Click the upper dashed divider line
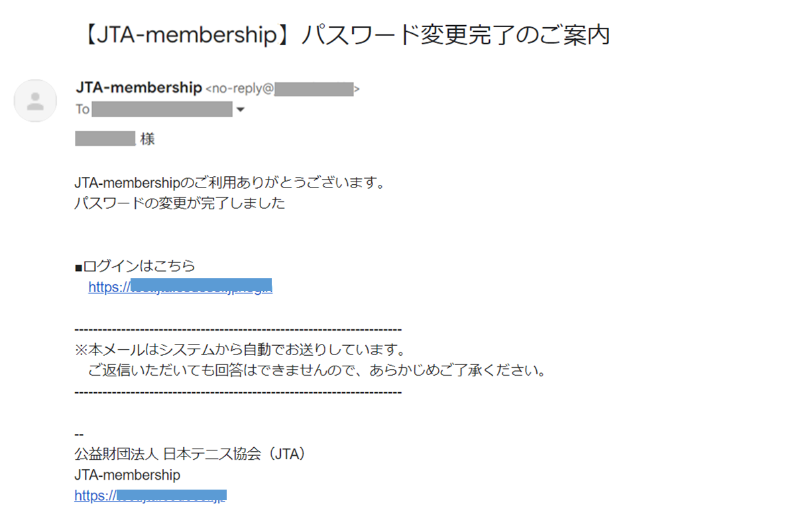This screenshot has width=808, height=532. pos(238,329)
